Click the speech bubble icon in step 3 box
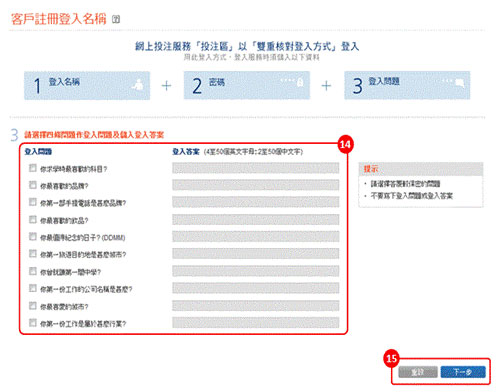 [x=460, y=82]
